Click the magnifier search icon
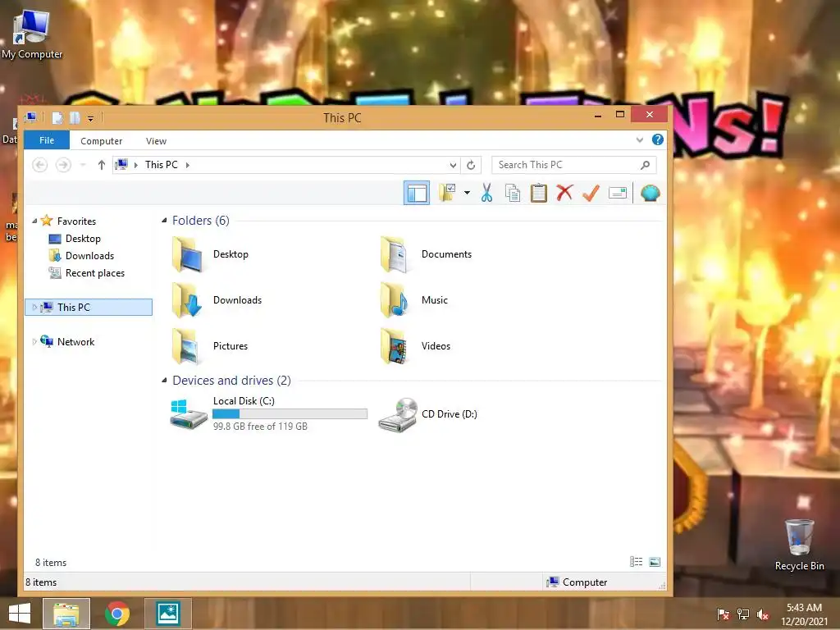The height and width of the screenshot is (630, 840). click(645, 165)
